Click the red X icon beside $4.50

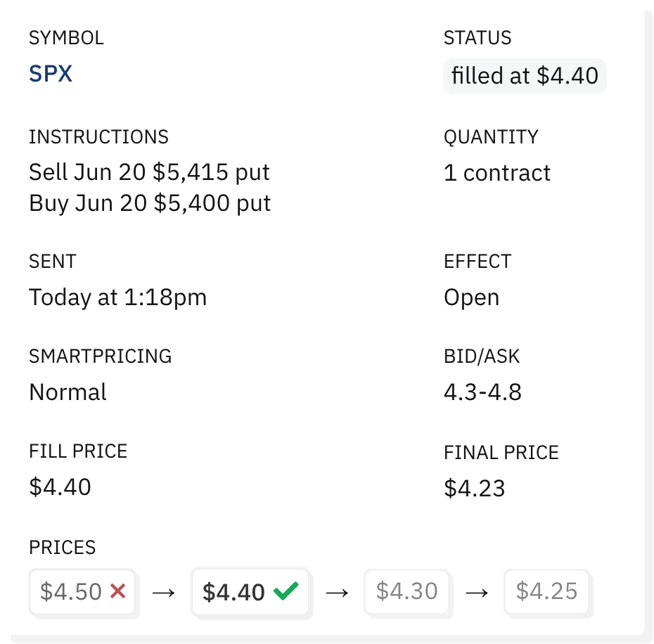(x=118, y=592)
